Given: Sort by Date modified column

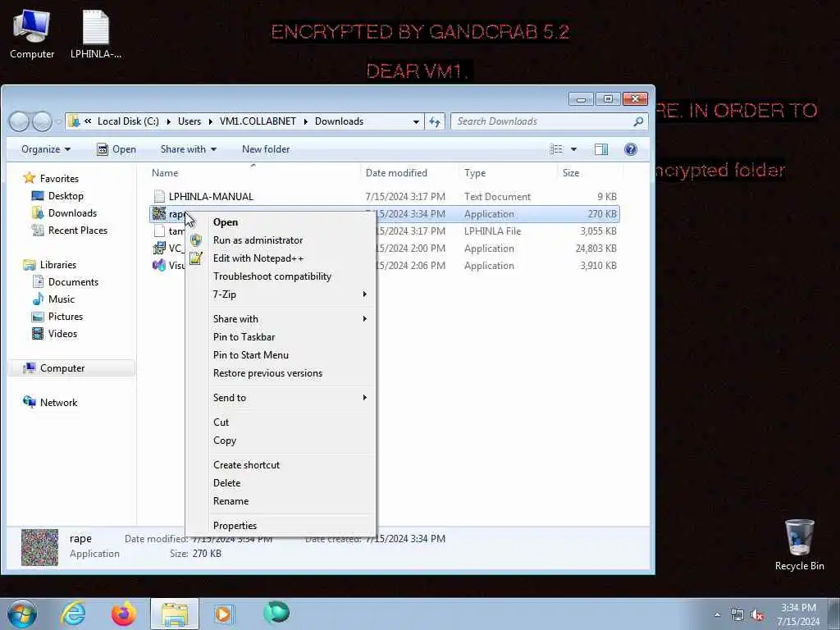Looking at the screenshot, I should (x=396, y=173).
